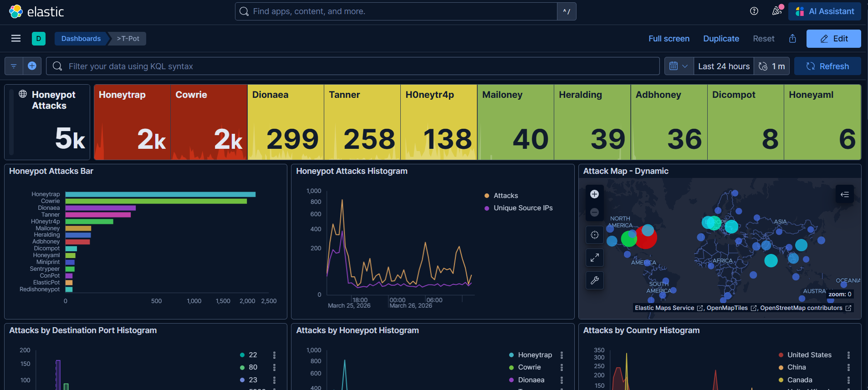Open the date quick menu calendar dropdown
The height and width of the screenshot is (390, 868).
point(679,66)
